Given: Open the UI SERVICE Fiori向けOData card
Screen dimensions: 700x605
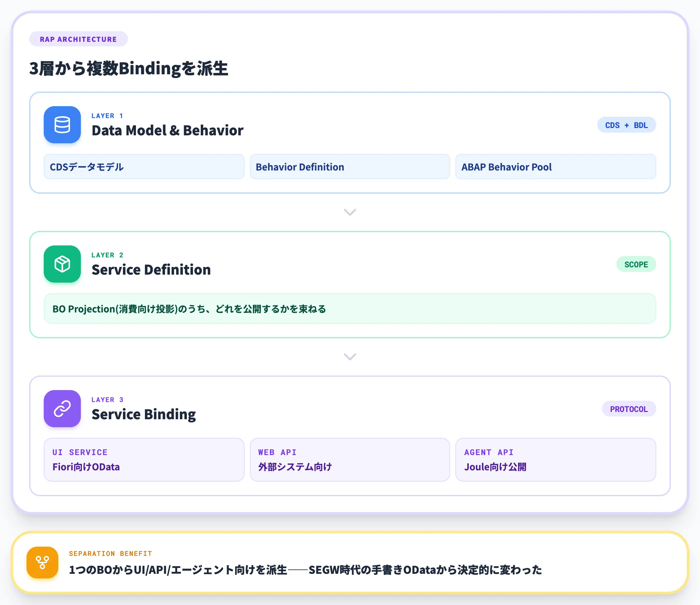Looking at the screenshot, I should coord(144,460).
